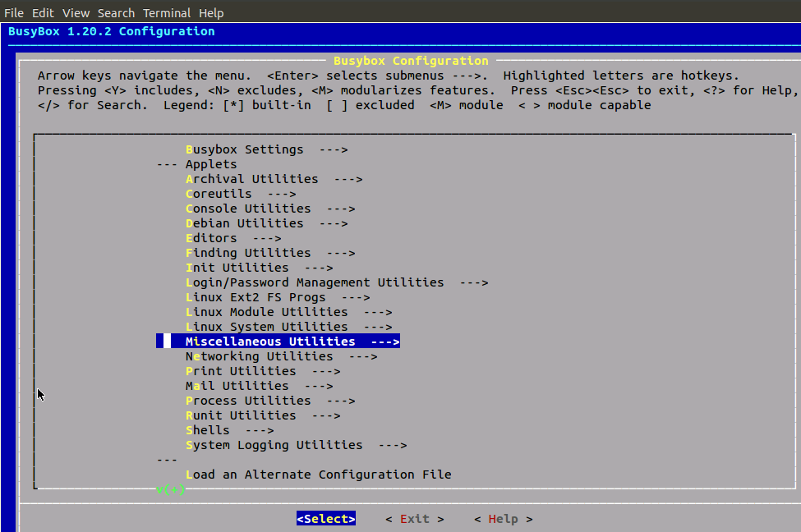
Task: Open Linux System Utilities submenu
Action: pos(288,328)
